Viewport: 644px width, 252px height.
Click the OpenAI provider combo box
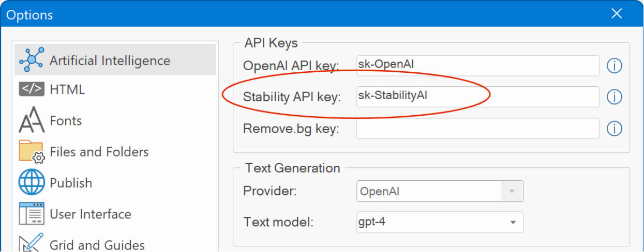[440, 191]
